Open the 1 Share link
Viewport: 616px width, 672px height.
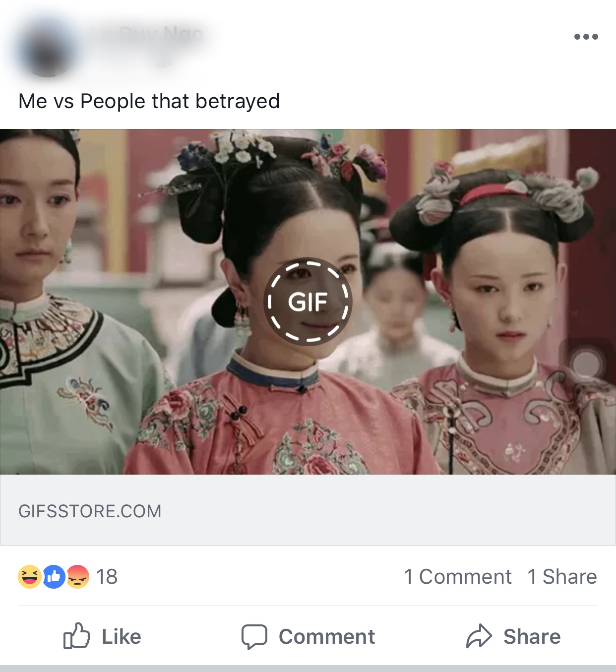pos(562,577)
